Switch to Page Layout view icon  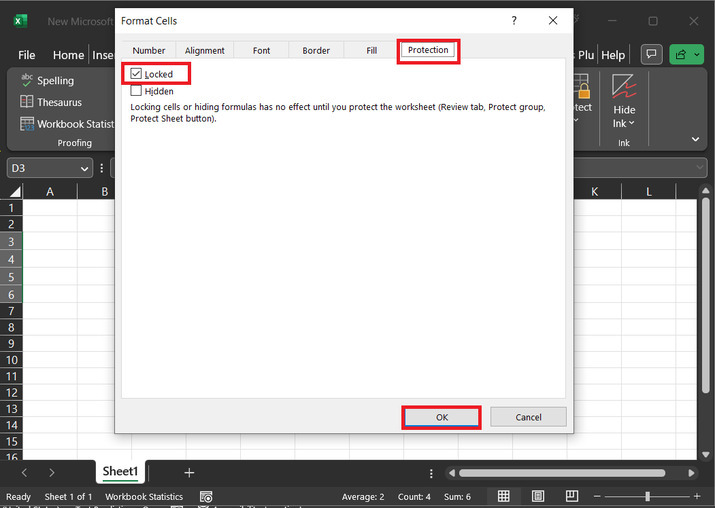tap(538, 496)
